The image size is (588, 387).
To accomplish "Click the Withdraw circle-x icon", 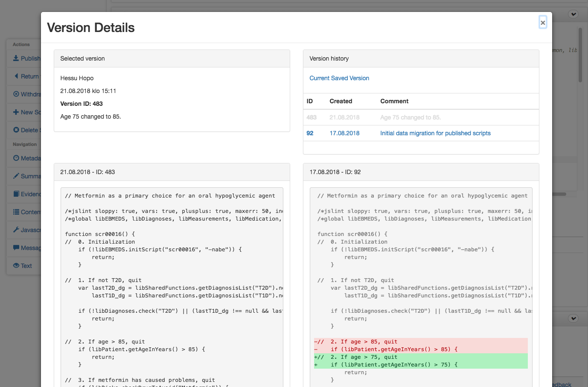I will (x=16, y=94).
